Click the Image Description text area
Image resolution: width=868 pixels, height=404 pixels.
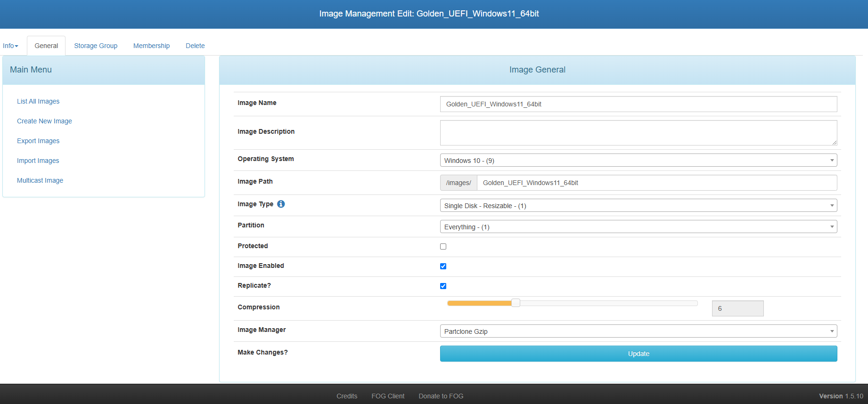click(639, 133)
